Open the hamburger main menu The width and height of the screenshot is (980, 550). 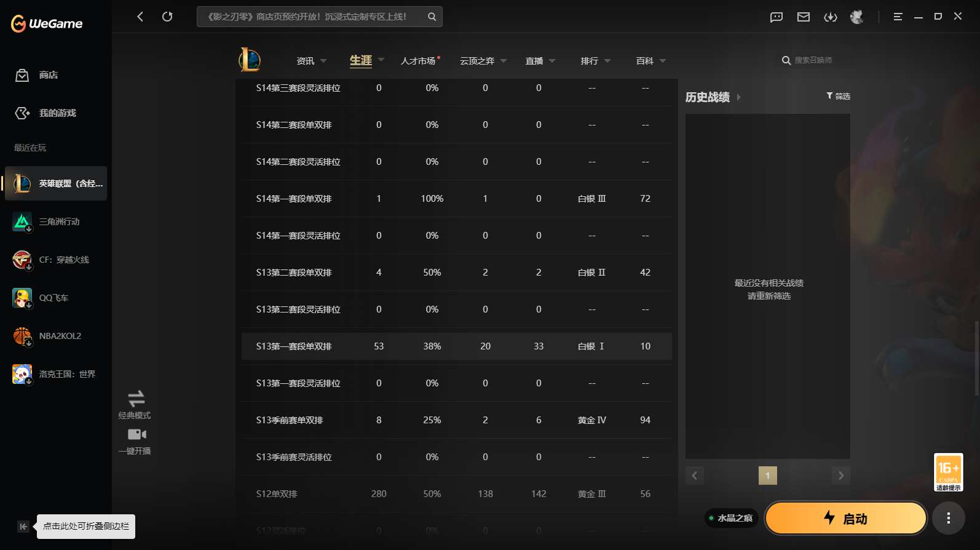pyautogui.click(x=898, y=17)
